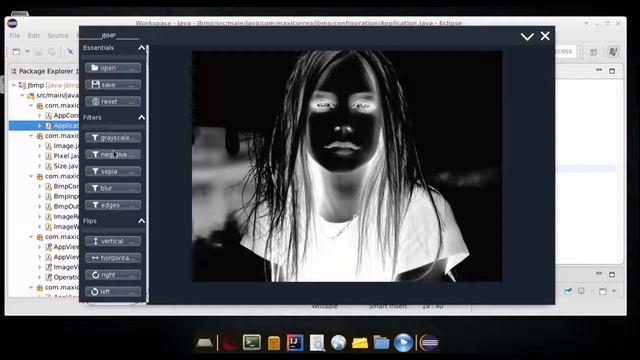Viewport: 640px width, 360px height.
Task: Collapse the jbmp project node
Action: coord(14,85)
